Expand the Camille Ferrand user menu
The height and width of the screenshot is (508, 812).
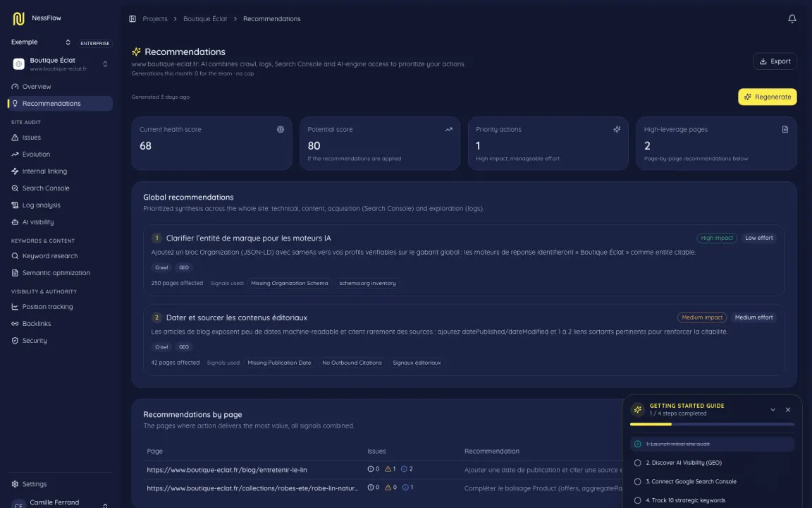(x=105, y=504)
